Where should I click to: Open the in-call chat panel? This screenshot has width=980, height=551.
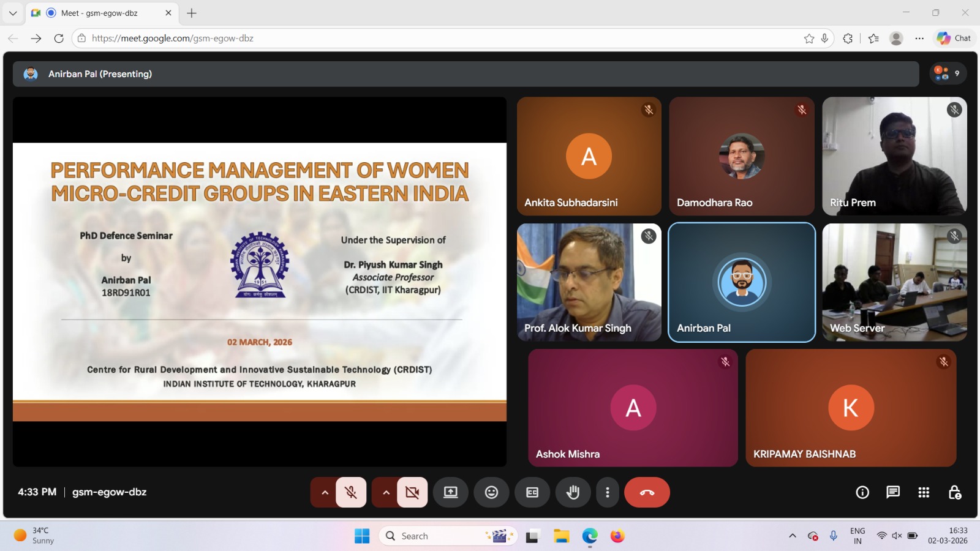pos(893,492)
